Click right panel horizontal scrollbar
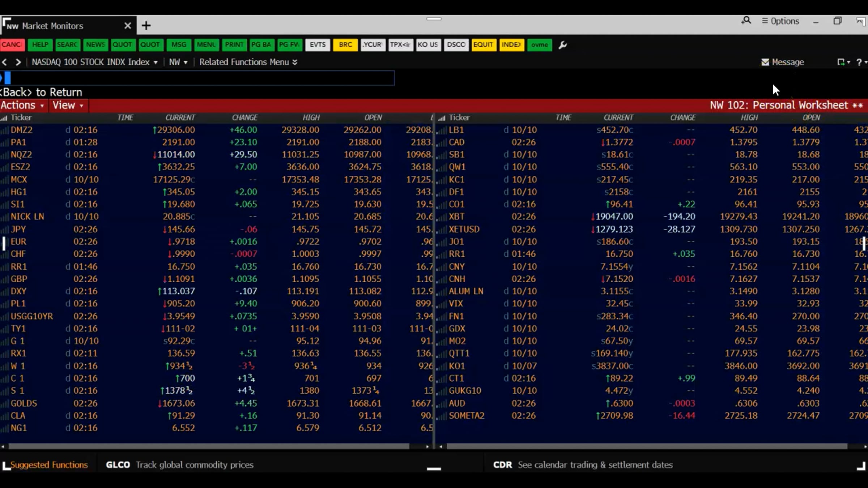The height and width of the screenshot is (488, 868). tap(647, 446)
